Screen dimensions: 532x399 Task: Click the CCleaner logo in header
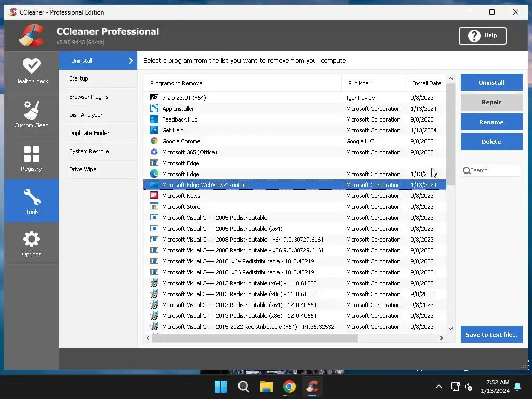click(x=31, y=36)
